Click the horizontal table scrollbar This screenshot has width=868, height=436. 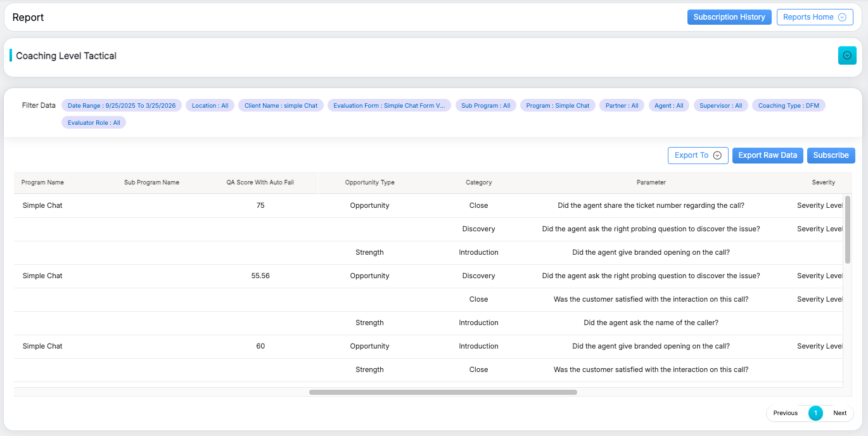pyautogui.click(x=443, y=392)
